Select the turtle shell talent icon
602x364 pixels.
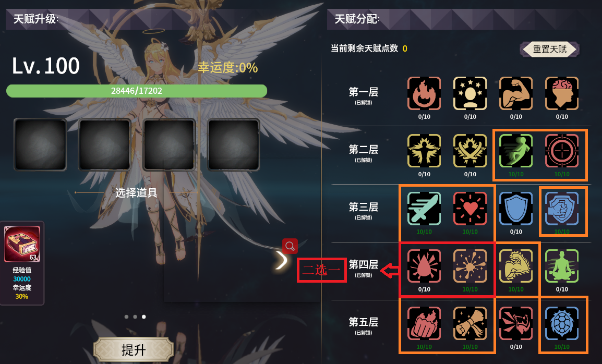[562, 323]
